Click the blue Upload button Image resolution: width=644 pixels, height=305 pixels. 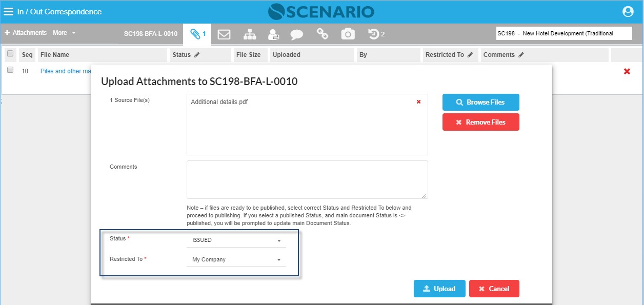point(439,289)
